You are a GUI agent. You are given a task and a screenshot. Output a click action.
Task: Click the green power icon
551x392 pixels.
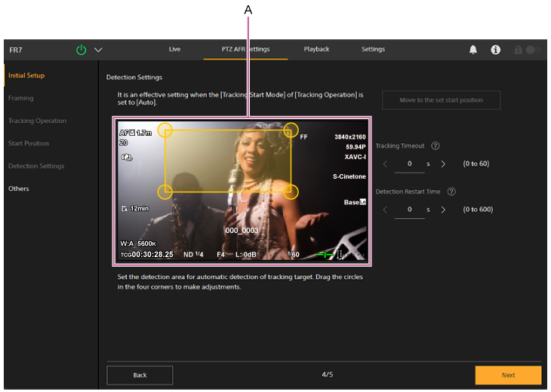coord(82,50)
